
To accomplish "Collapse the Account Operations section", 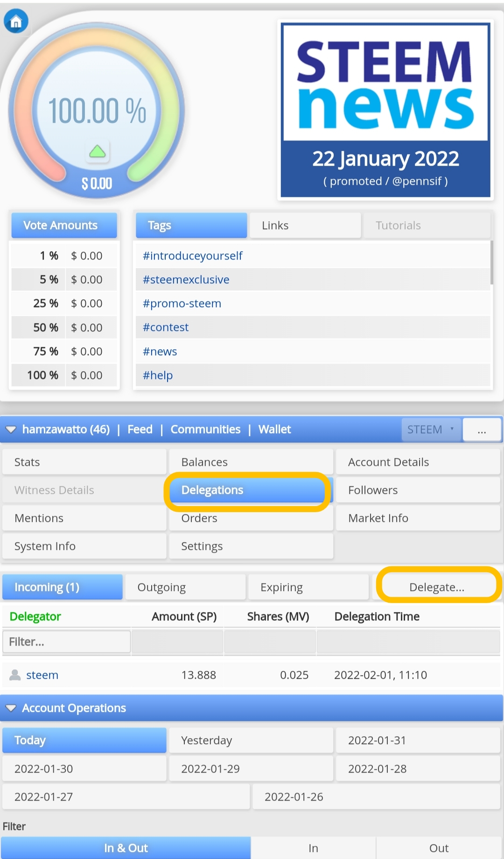I will click(11, 708).
